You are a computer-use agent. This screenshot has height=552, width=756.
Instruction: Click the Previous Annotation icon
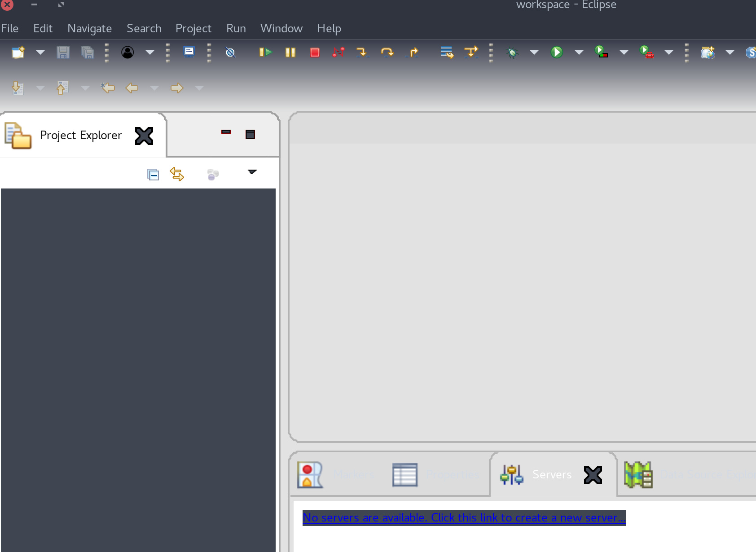click(62, 88)
